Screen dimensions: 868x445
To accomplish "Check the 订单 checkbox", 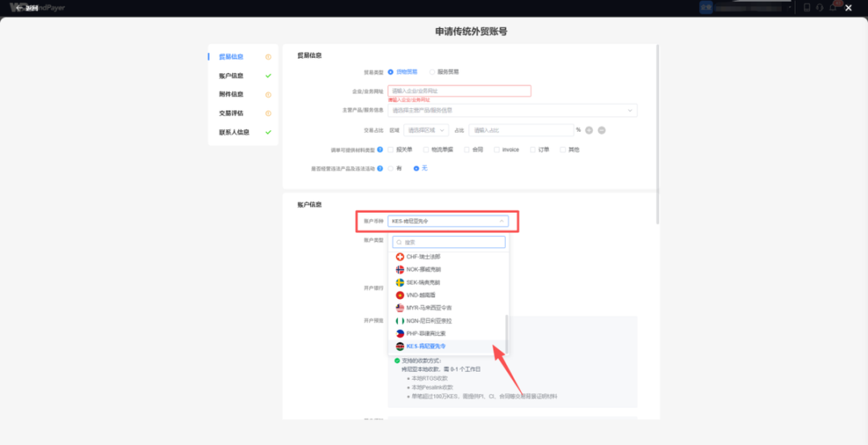I will (x=533, y=149).
